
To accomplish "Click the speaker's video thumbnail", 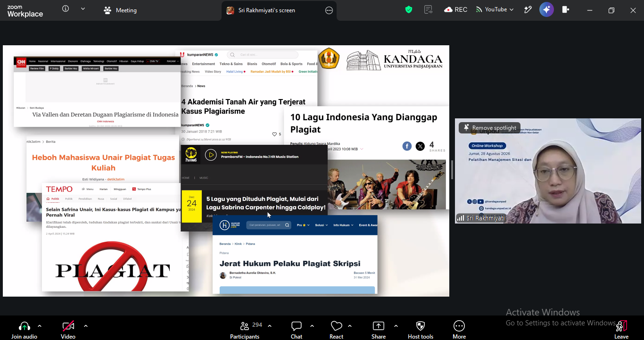I will pyautogui.click(x=548, y=171).
